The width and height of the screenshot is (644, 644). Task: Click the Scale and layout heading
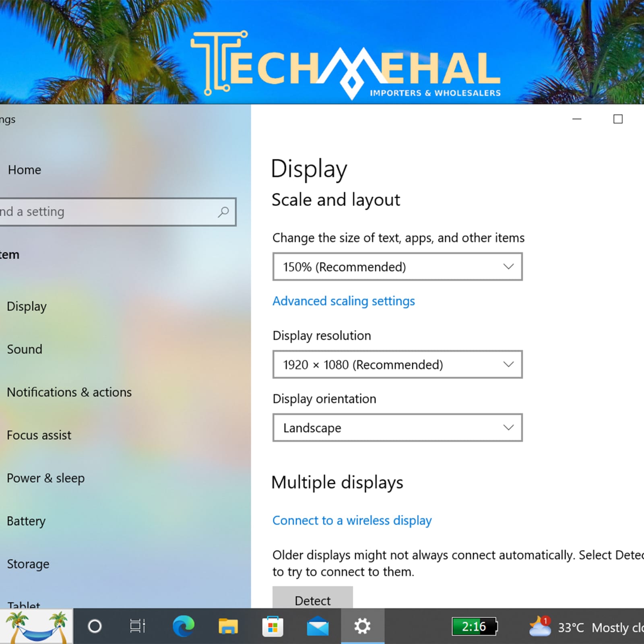336,200
